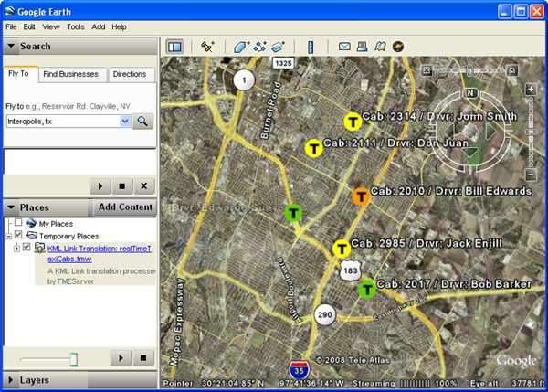Add a path from the toolbar
Image resolution: width=548 pixels, height=392 pixels.
click(260, 47)
